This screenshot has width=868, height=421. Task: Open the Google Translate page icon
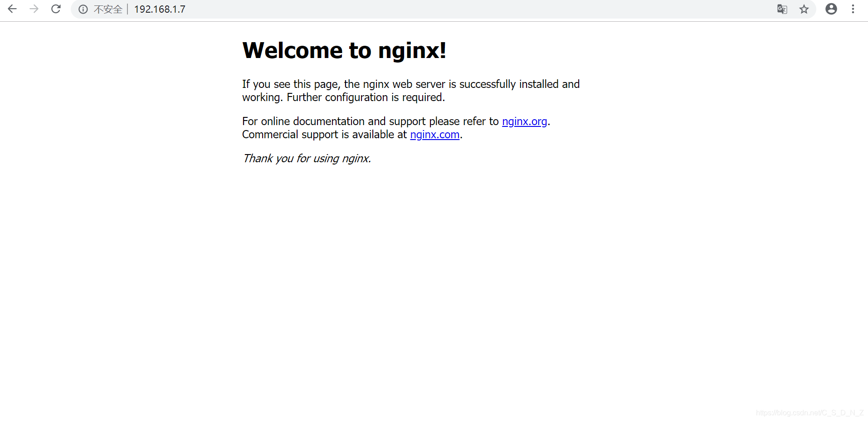[782, 9]
